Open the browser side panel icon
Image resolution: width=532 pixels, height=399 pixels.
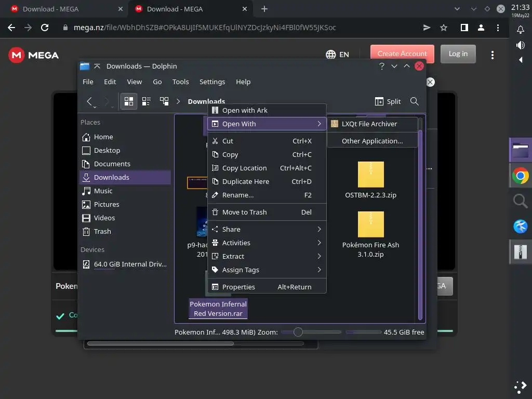coord(464,28)
